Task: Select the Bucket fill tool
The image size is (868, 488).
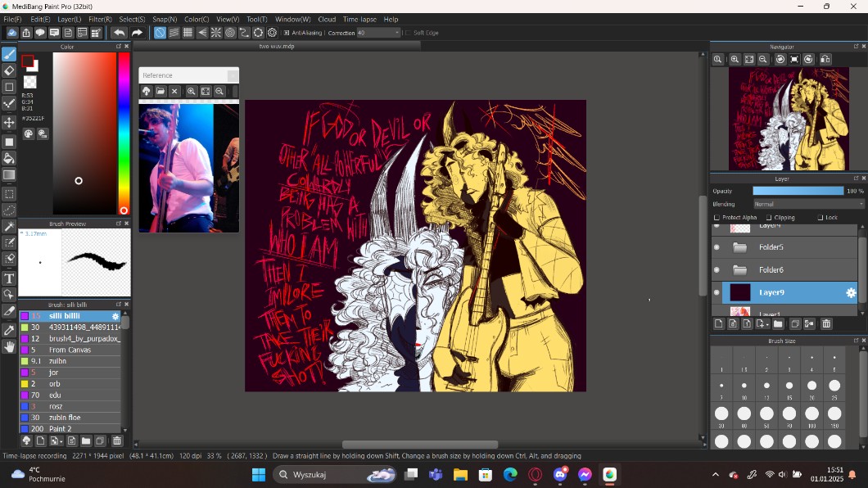Action: pyautogui.click(x=9, y=158)
